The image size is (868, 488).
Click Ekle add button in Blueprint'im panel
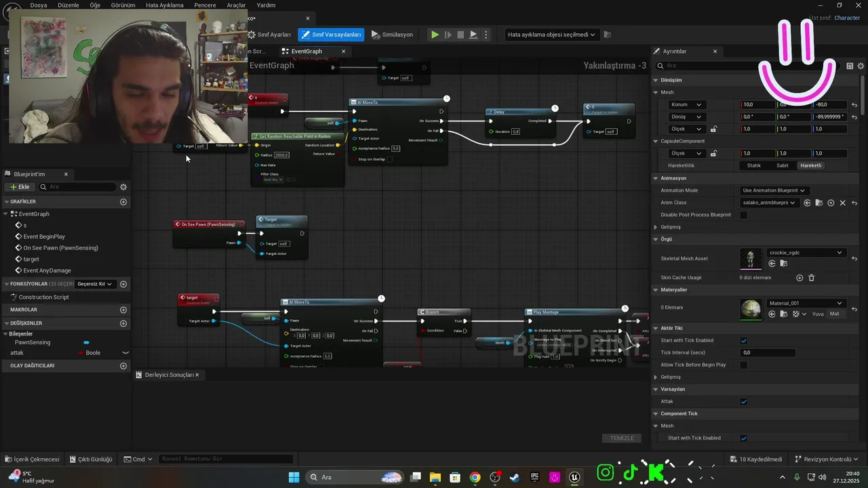tap(19, 187)
